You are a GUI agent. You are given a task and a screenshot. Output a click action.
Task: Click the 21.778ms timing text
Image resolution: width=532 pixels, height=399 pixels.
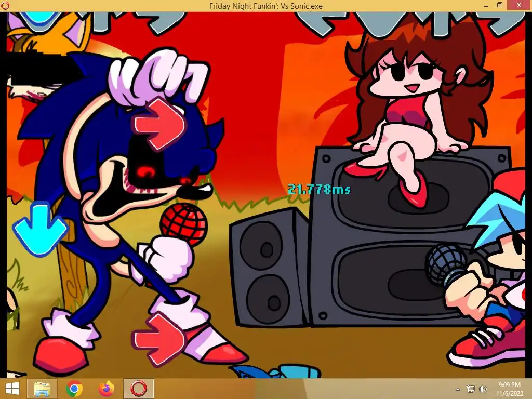point(318,189)
